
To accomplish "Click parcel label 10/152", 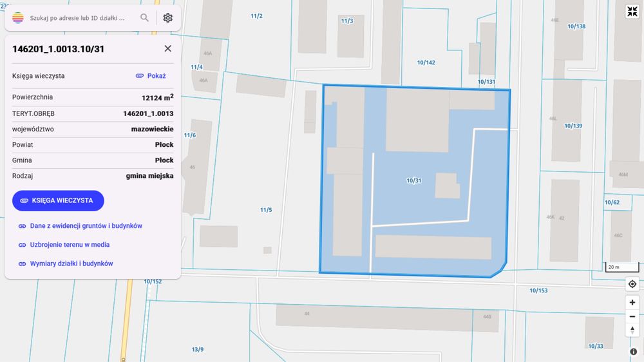I will click(153, 281).
